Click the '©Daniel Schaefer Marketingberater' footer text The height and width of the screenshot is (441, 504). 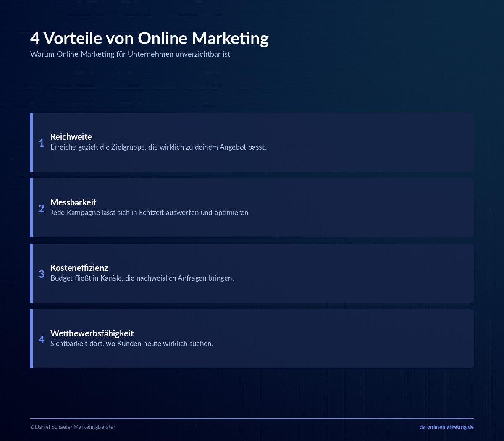point(73,427)
